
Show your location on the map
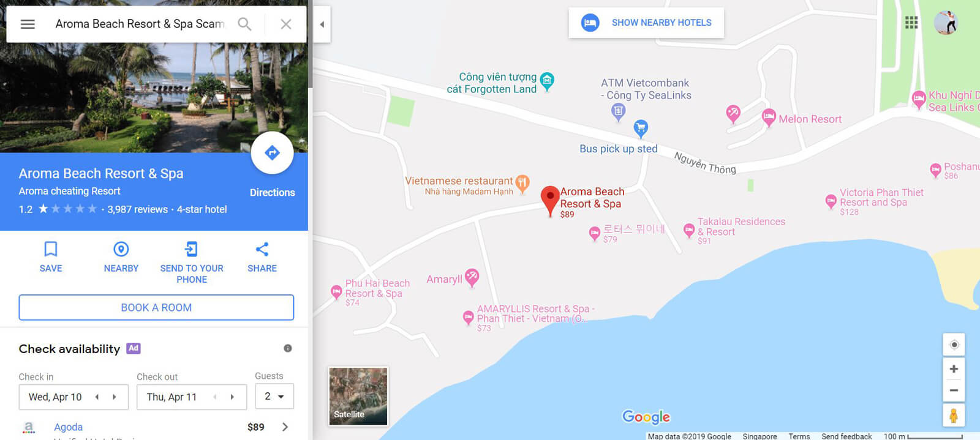[x=954, y=345]
